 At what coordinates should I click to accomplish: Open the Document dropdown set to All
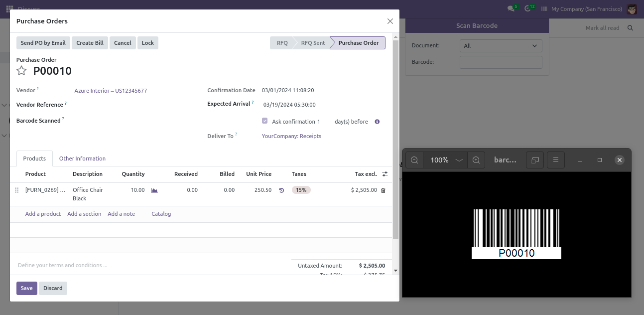pyautogui.click(x=501, y=45)
